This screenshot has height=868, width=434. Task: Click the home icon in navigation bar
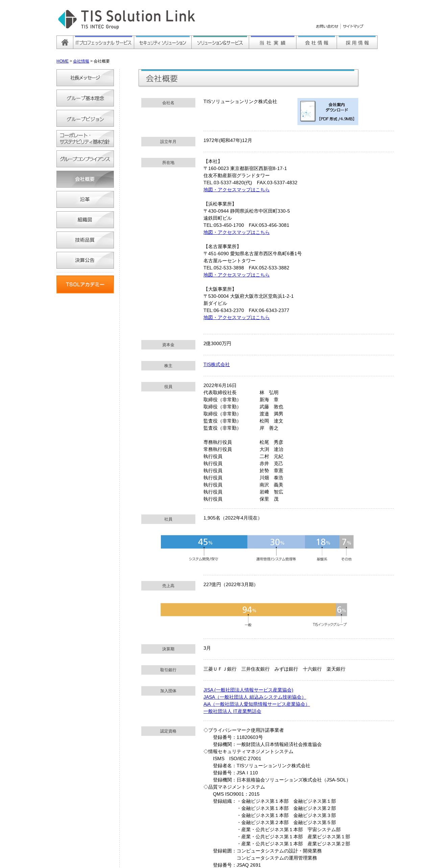[65, 43]
